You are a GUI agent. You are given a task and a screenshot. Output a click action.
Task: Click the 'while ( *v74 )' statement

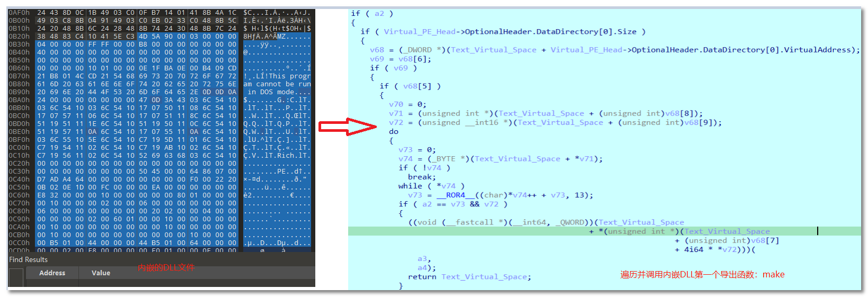(x=431, y=186)
